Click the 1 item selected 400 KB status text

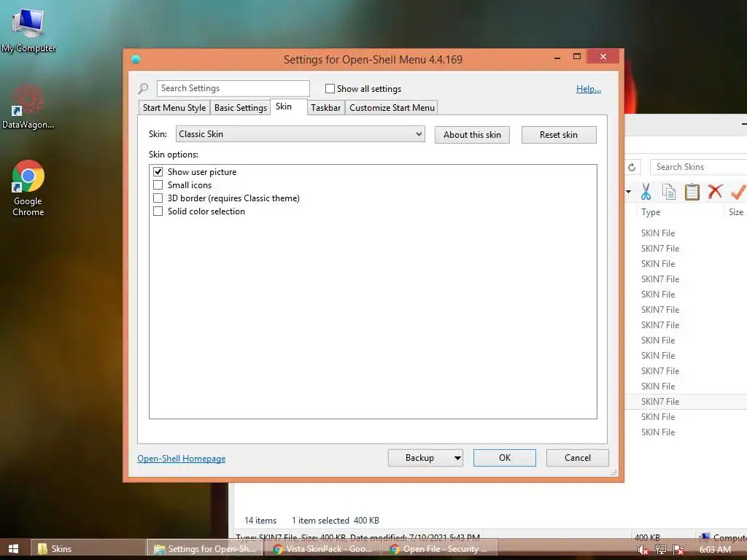click(x=336, y=521)
